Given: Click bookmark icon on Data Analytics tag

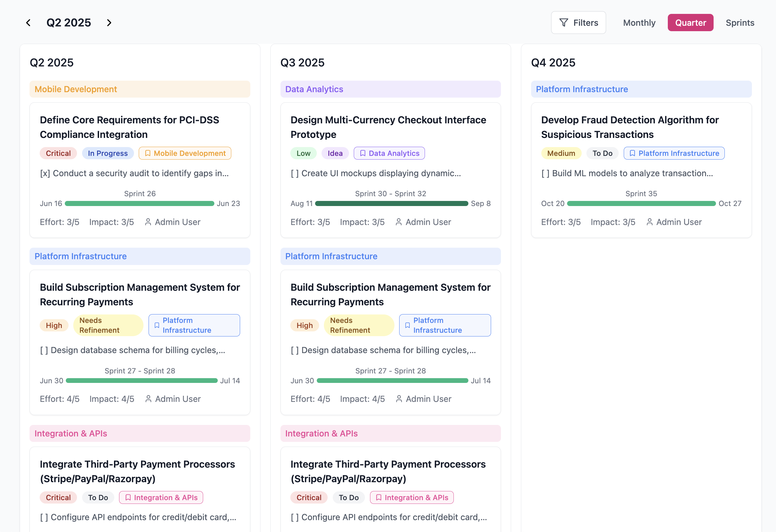Looking at the screenshot, I should (363, 154).
